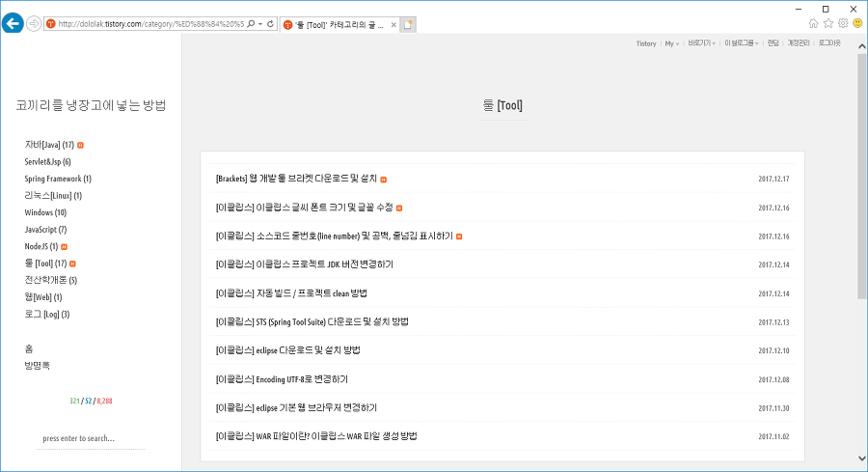Click new badge beside the Brackets post
Viewport: 868px width, 472px height.
[x=384, y=180]
